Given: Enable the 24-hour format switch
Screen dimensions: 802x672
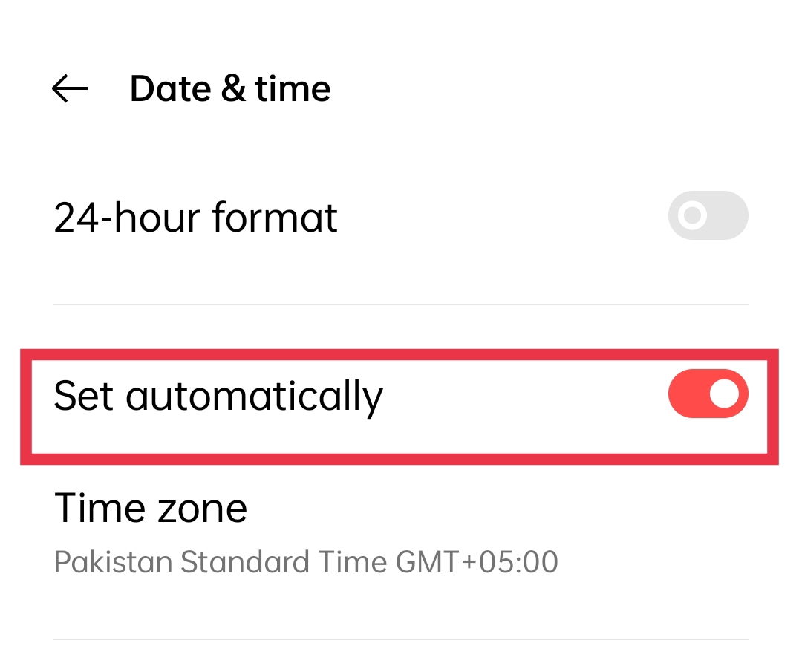Looking at the screenshot, I should 708,215.
